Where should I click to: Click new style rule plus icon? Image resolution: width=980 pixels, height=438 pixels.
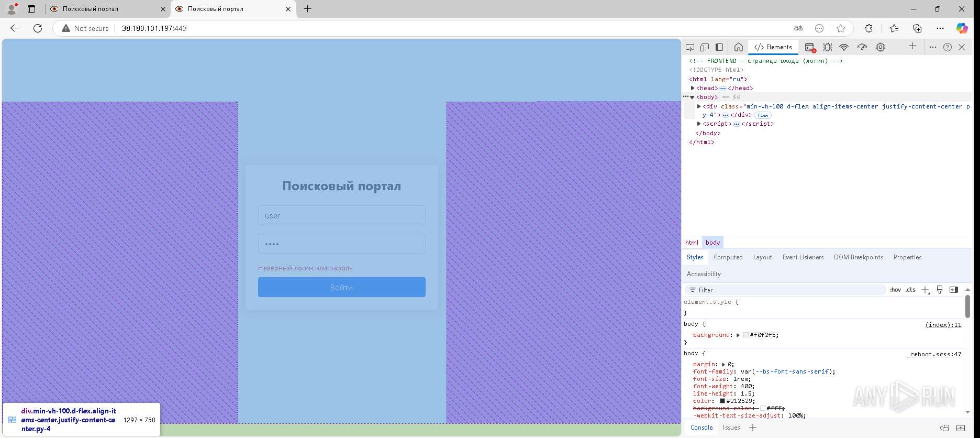926,290
